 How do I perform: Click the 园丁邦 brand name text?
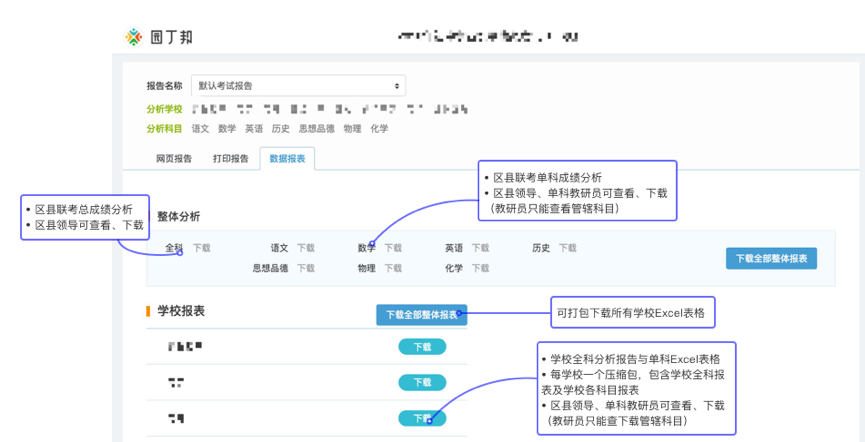172,38
